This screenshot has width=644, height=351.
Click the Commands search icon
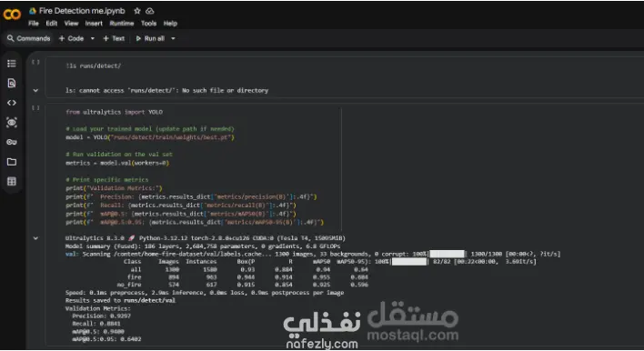coord(11,38)
